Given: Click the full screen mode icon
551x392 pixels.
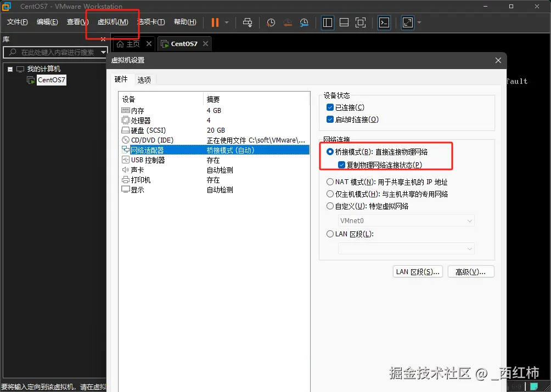Looking at the screenshot, I should pos(361,22).
